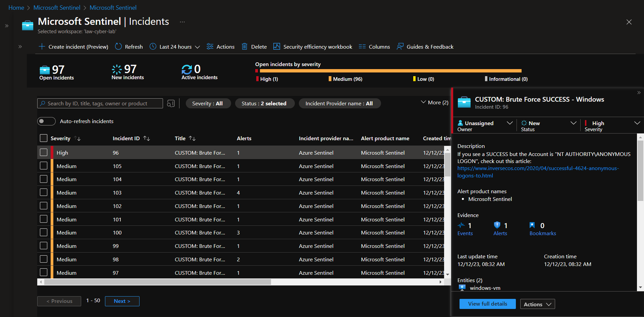644x317 pixels.
Task: Click the orange Medium severity bar
Action: [390, 71]
